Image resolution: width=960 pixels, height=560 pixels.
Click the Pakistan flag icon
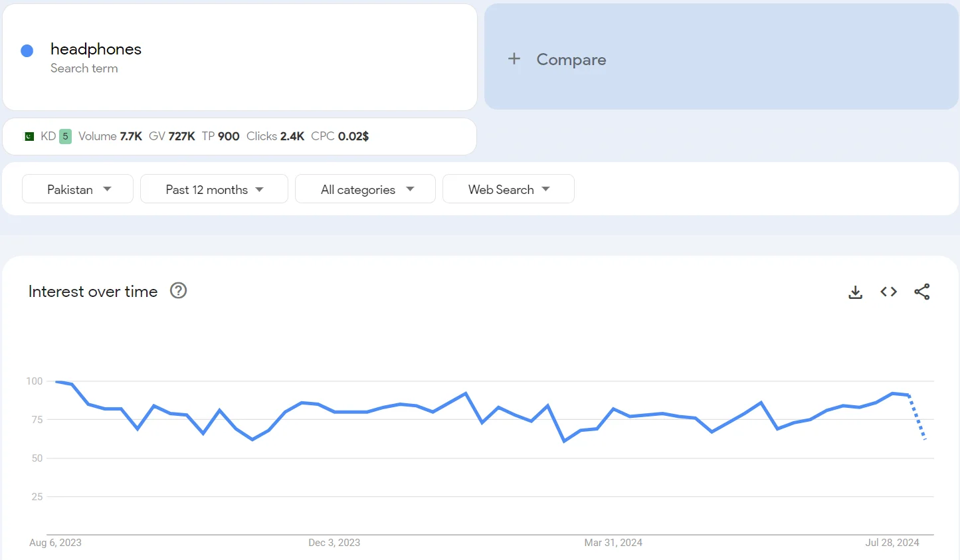(28, 136)
